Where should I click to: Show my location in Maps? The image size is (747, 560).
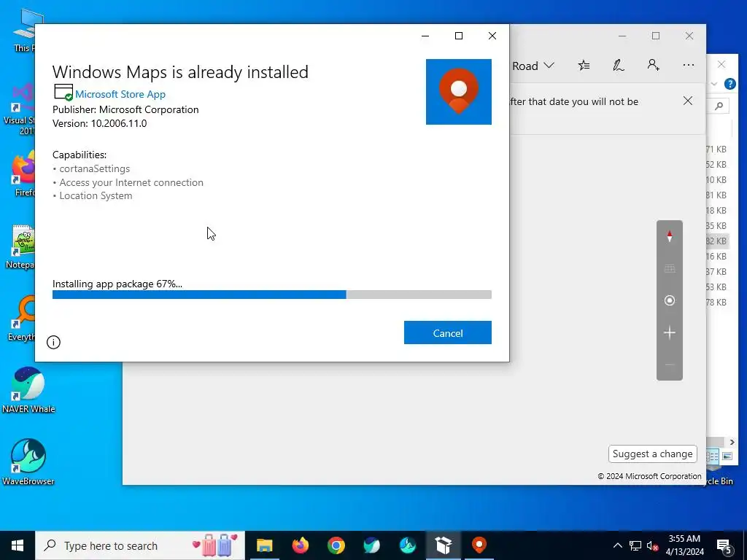pyautogui.click(x=670, y=300)
